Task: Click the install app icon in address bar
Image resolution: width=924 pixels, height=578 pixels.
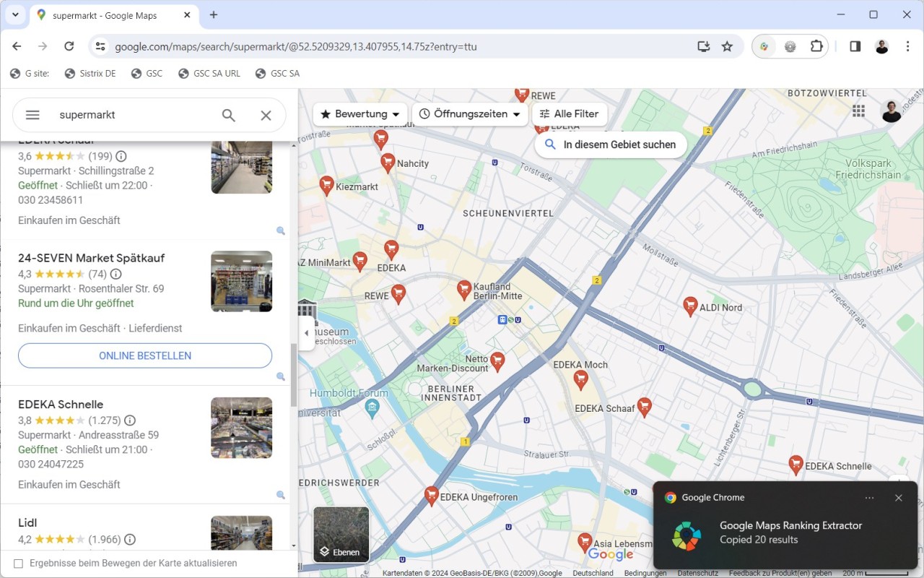Action: (x=703, y=46)
